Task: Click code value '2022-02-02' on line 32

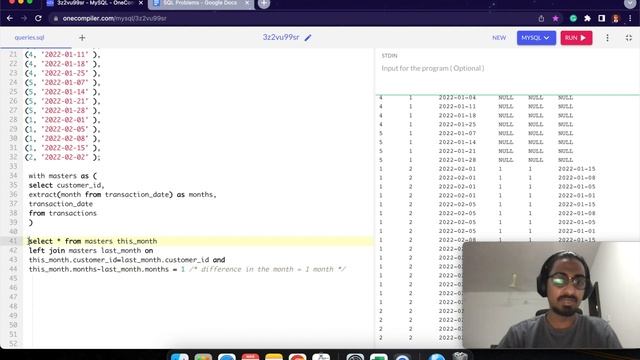Action: (65, 157)
